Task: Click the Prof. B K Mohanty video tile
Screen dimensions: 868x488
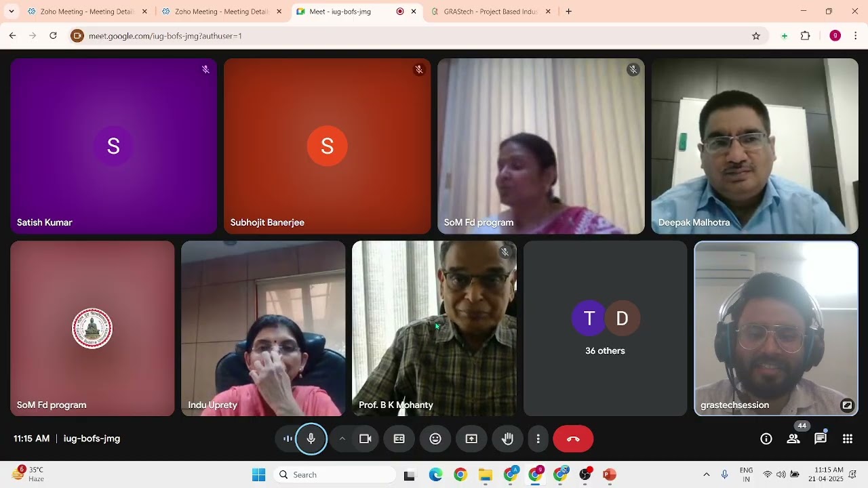Action: 434,329
